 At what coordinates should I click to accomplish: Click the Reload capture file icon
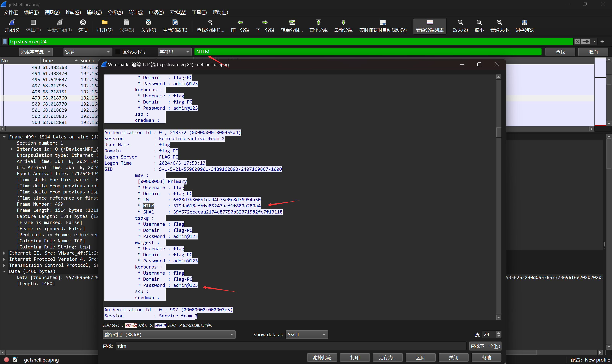[x=175, y=23]
